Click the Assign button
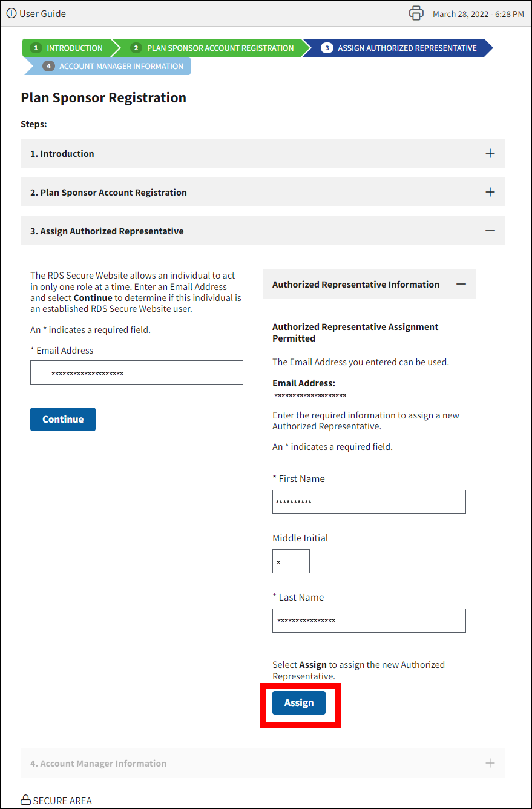This screenshot has height=809, width=532. [x=299, y=702]
